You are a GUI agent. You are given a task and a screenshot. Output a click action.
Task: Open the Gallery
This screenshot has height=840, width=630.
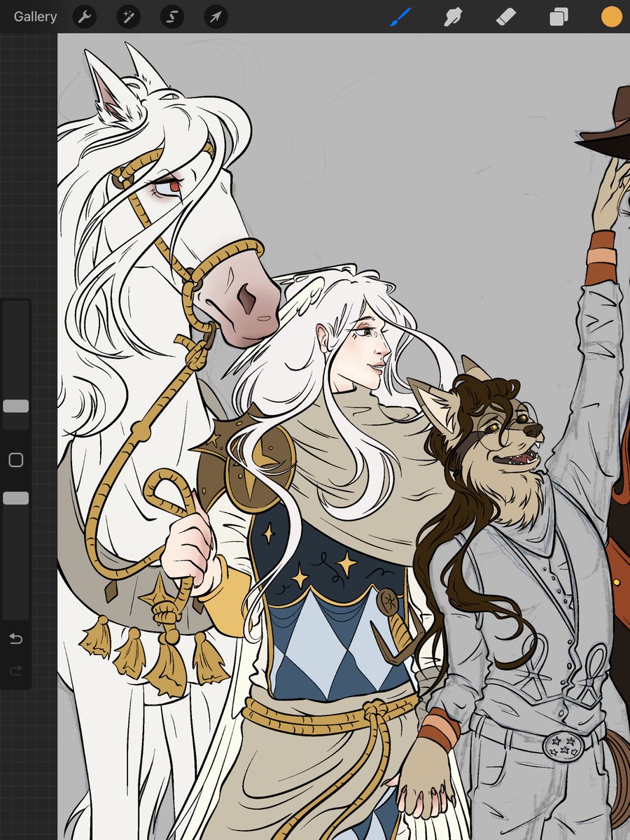[35, 17]
